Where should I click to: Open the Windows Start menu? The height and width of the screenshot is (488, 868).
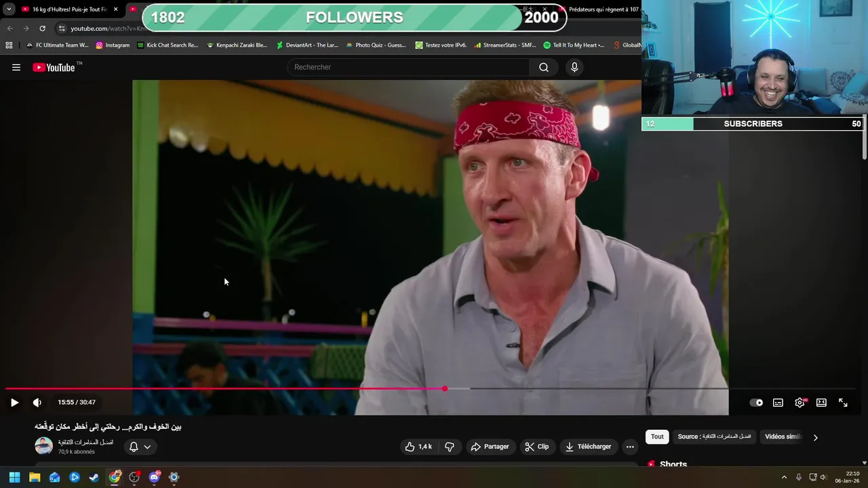click(x=14, y=477)
